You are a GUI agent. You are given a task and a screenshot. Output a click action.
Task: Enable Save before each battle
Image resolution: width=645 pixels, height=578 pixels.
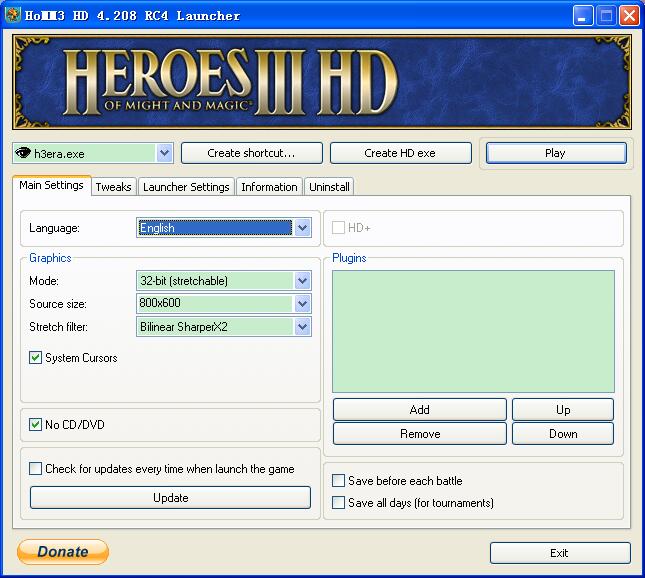click(x=338, y=481)
